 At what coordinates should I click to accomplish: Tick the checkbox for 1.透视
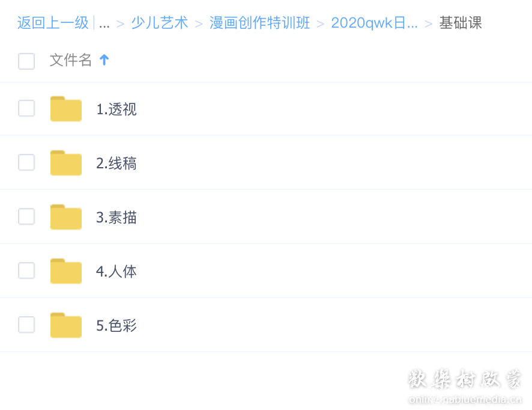click(26, 108)
